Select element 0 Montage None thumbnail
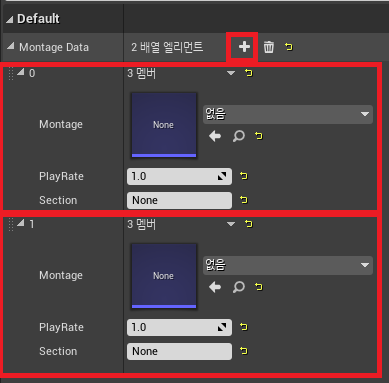Screen dimensions: 389x383 tap(164, 125)
